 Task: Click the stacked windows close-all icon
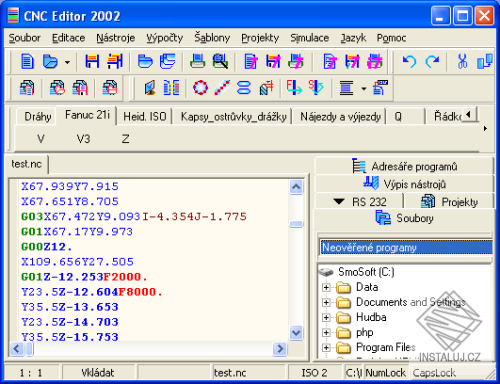point(168,62)
